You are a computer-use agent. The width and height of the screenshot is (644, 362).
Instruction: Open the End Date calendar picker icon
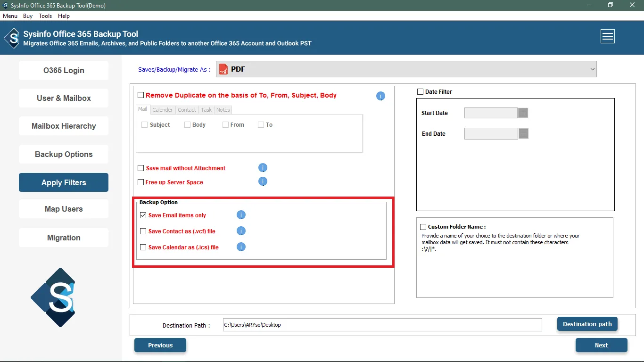(x=523, y=134)
